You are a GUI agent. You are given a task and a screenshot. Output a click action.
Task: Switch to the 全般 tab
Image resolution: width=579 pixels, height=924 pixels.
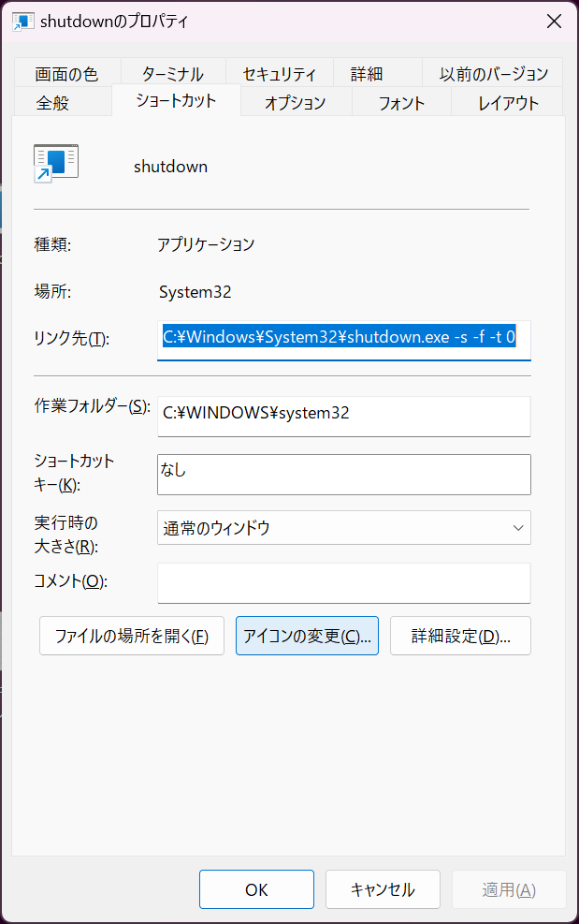coord(61,102)
